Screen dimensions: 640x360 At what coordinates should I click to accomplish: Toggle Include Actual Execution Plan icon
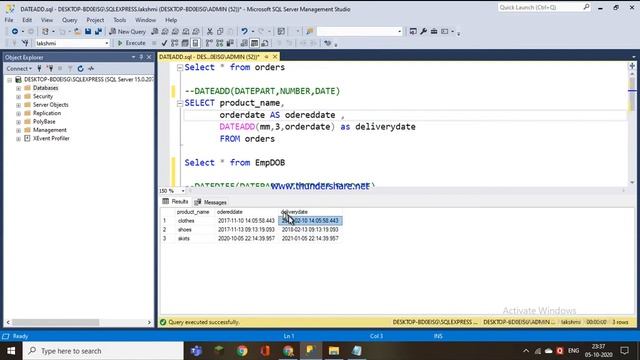pyautogui.click(x=209, y=43)
